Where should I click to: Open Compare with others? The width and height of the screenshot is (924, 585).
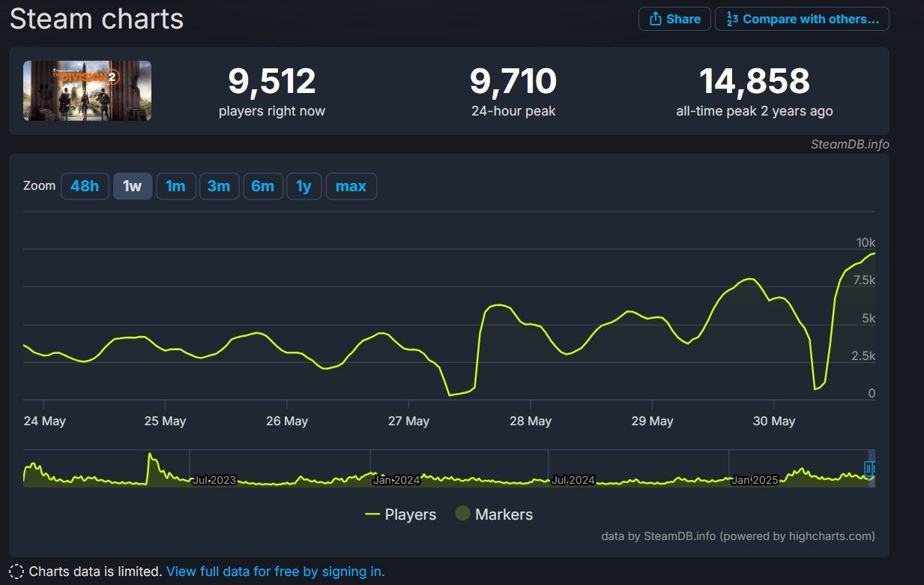tap(803, 19)
